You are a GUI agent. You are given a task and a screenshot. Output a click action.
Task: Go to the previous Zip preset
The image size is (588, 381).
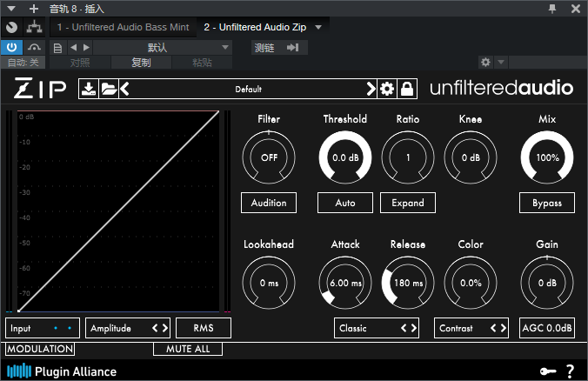[x=124, y=89]
